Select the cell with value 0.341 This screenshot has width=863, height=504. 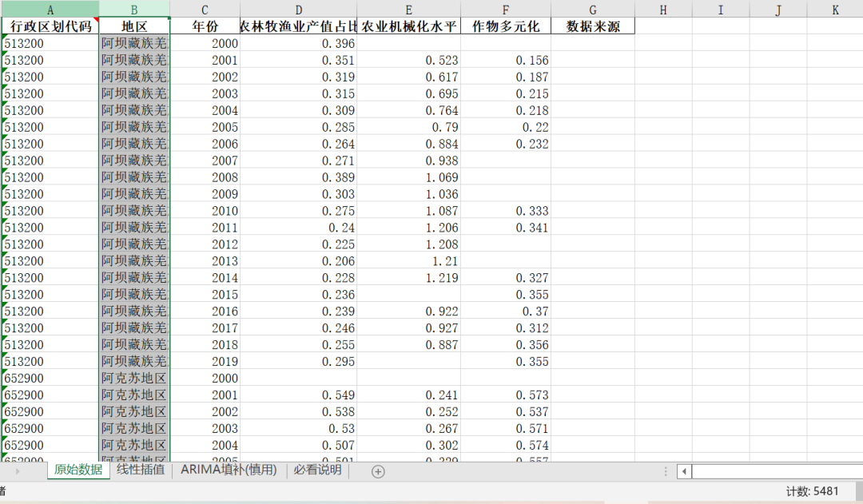[506, 228]
